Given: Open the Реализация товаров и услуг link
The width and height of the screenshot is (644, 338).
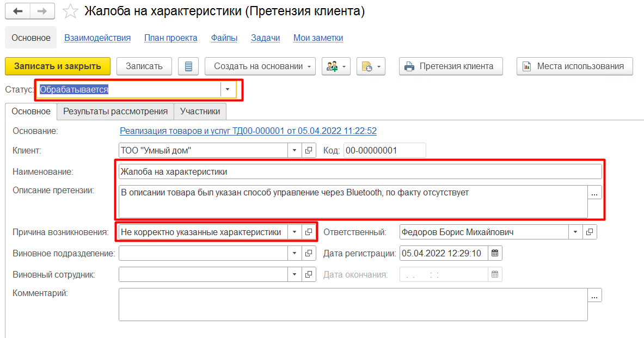Looking at the screenshot, I should [x=248, y=131].
